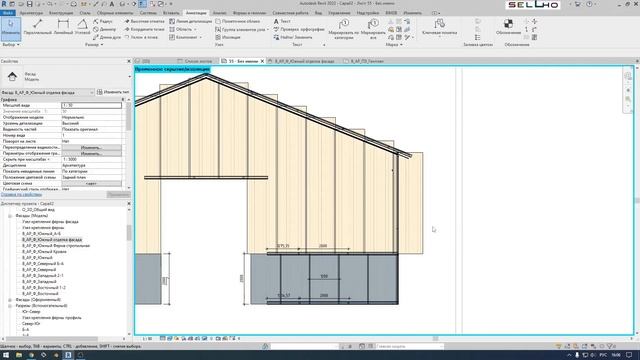Select the Изменить (Modify) arrow tool
The width and height of the screenshot is (640, 360).
(11, 28)
